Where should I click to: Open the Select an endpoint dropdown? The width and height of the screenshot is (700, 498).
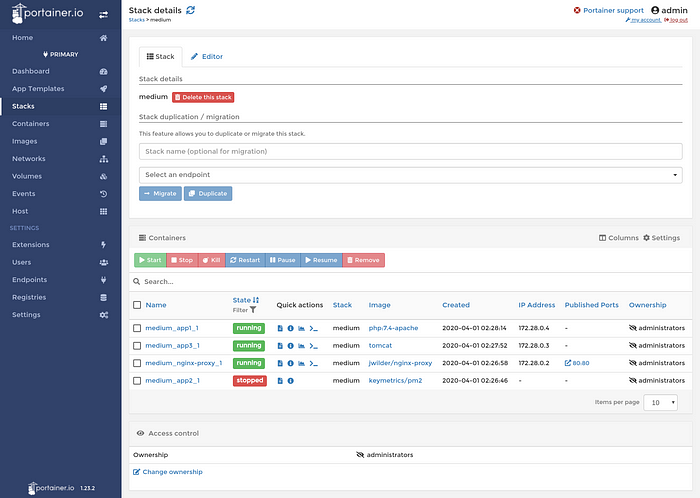point(410,175)
